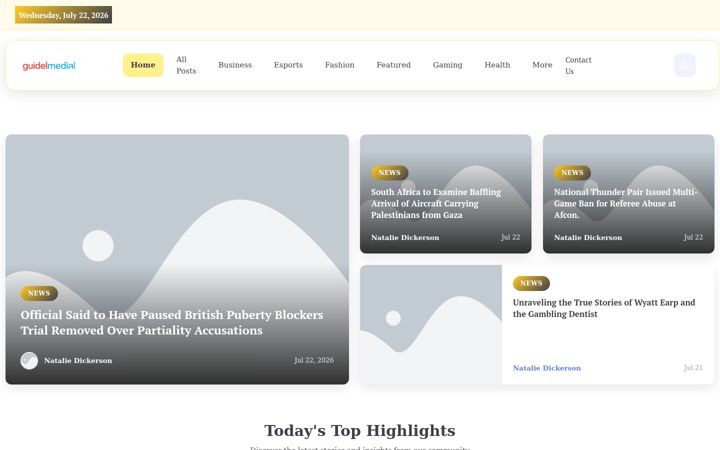Click the pale lavender button in the navbar
Viewport: 720px width, 450px height.
(685, 65)
